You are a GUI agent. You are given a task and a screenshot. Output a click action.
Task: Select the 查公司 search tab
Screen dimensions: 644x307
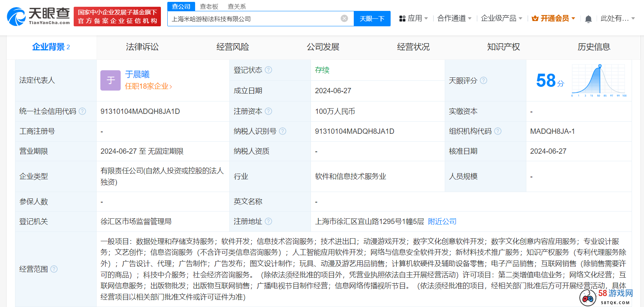click(181, 6)
